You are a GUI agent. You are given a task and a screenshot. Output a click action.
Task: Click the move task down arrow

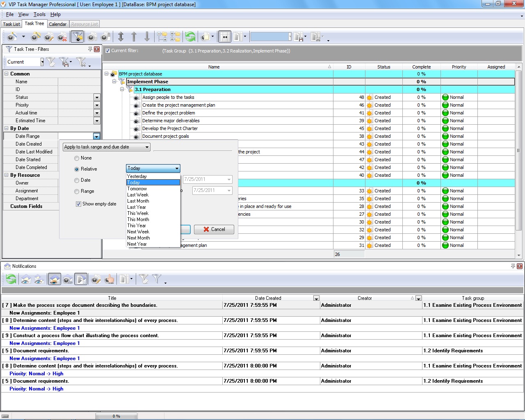tap(147, 37)
